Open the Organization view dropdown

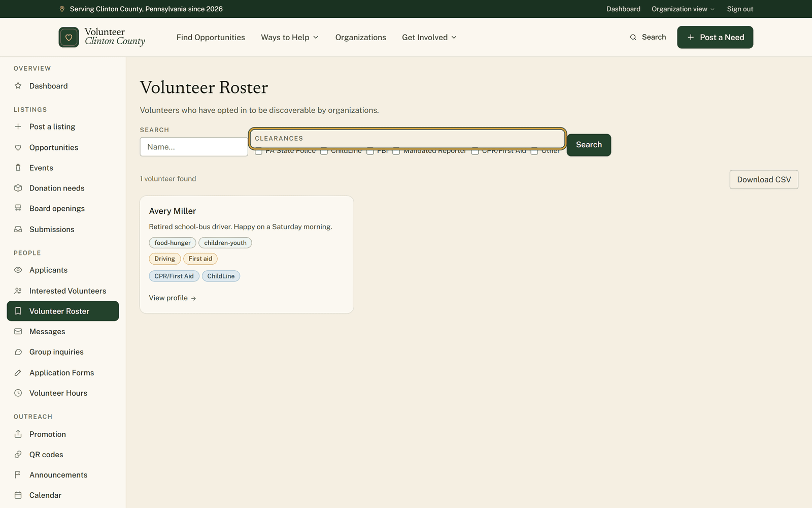(683, 9)
